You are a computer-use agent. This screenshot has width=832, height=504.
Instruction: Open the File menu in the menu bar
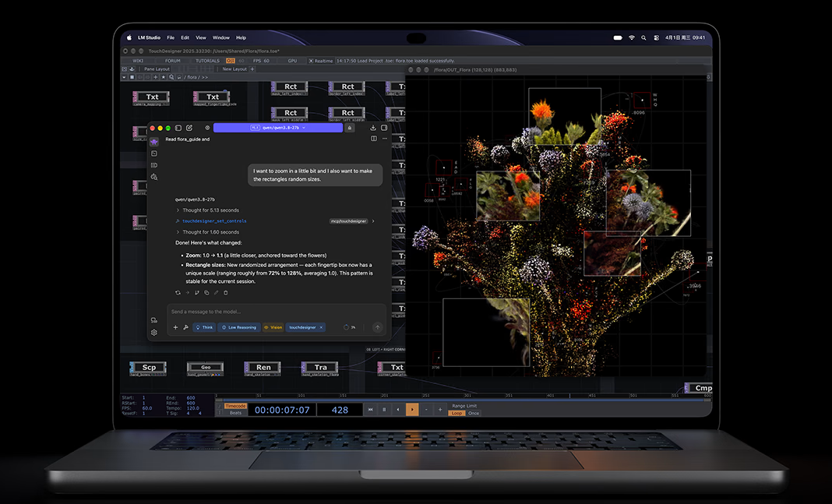171,37
